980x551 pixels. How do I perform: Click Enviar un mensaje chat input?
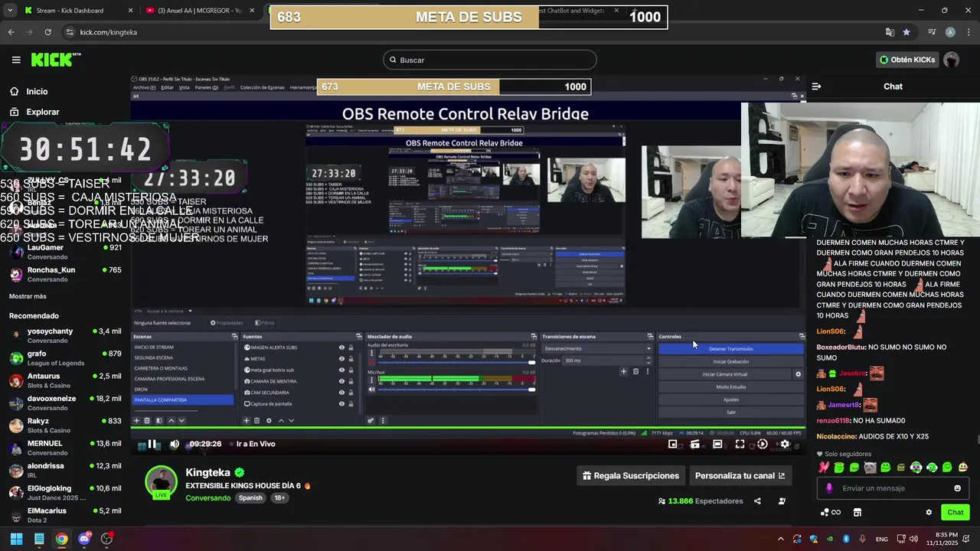tap(893, 488)
